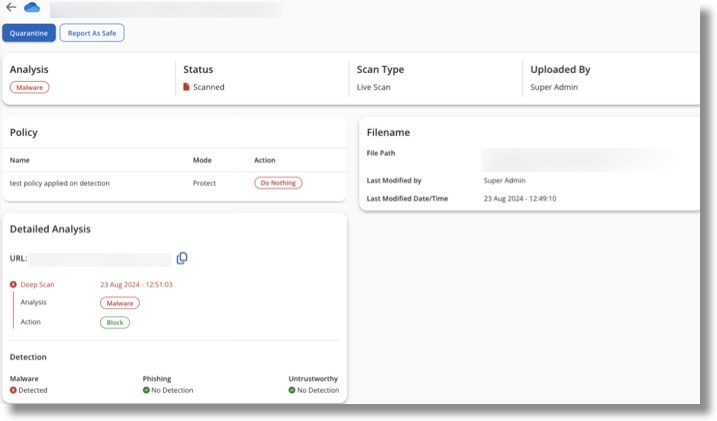Click the red Scanned file icon
Image resolution: width=717 pixels, height=421 pixels.
186,88
